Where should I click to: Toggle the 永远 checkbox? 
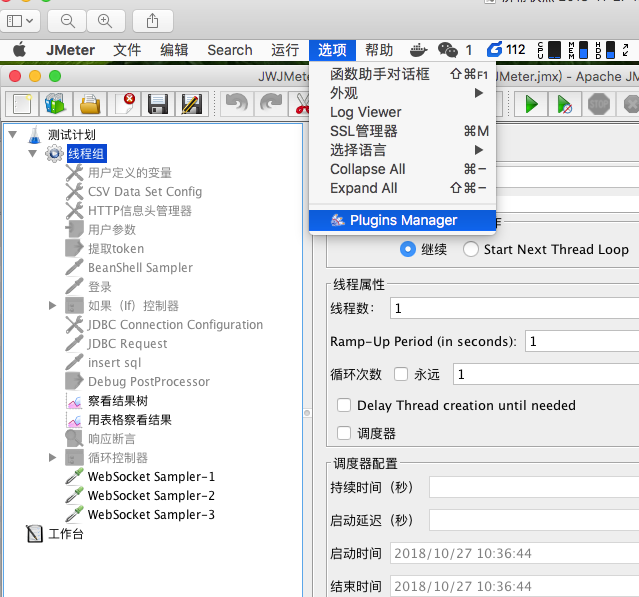tap(401, 374)
